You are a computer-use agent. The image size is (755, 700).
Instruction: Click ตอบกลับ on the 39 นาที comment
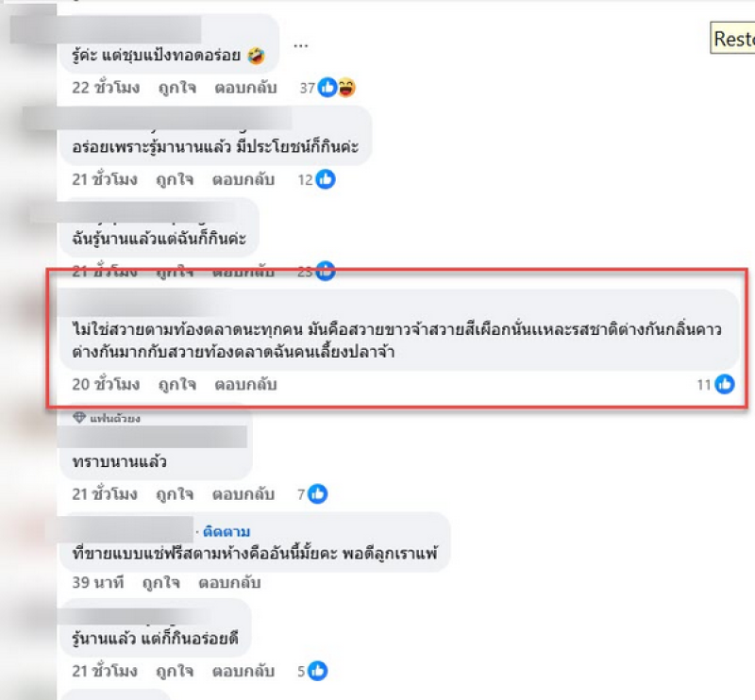228,583
